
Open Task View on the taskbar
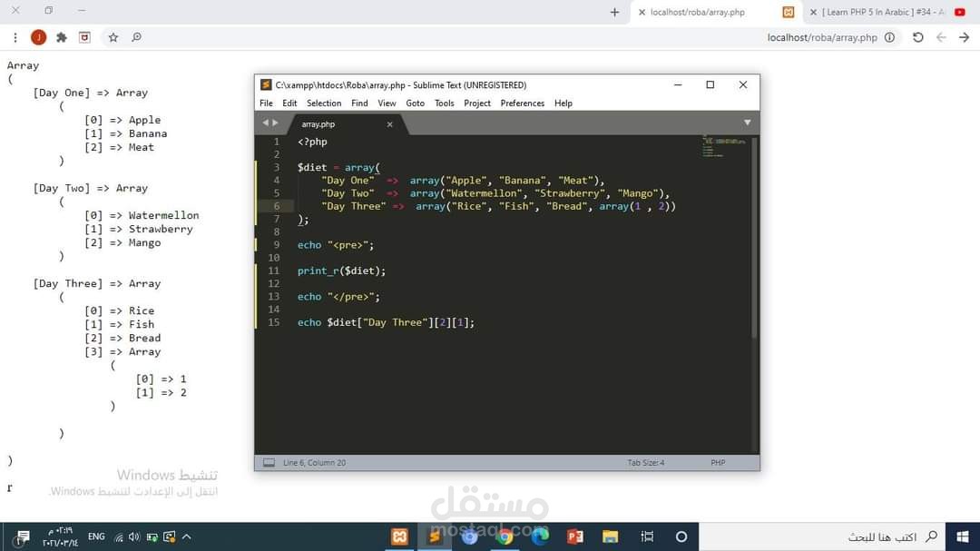(x=647, y=536)
